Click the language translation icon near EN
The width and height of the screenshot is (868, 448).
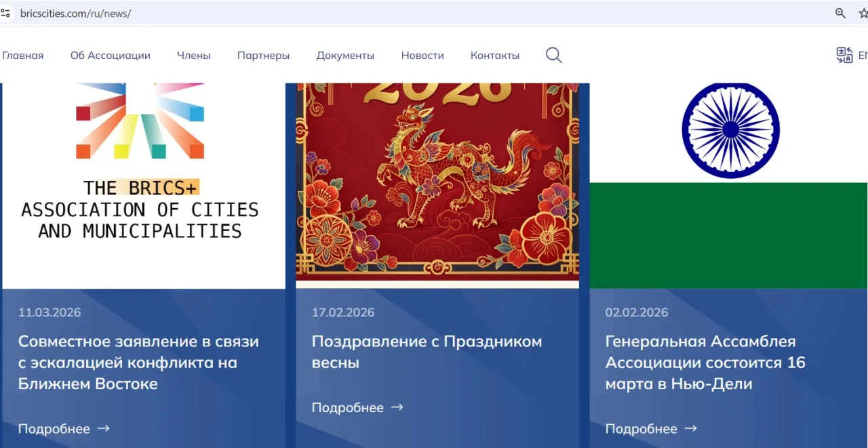click(845, 55)
